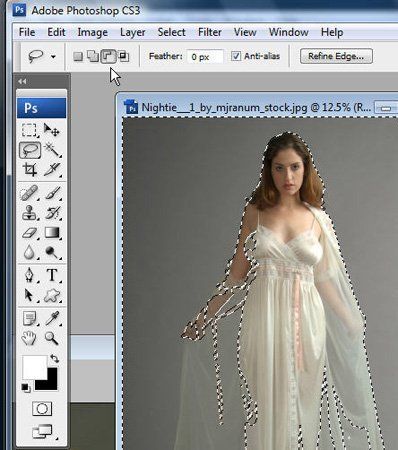
Task: Open the Filter menu
Action: [210, 32]
